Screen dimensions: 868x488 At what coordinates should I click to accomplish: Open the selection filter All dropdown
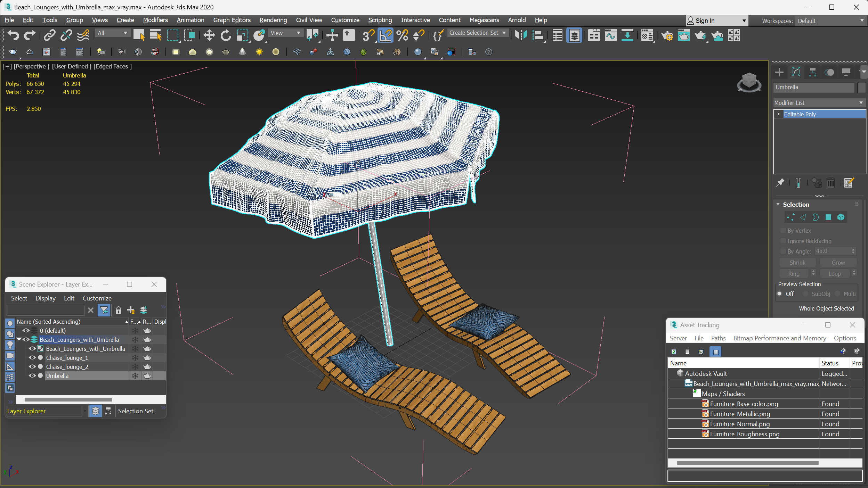click(x=113, y=33)
